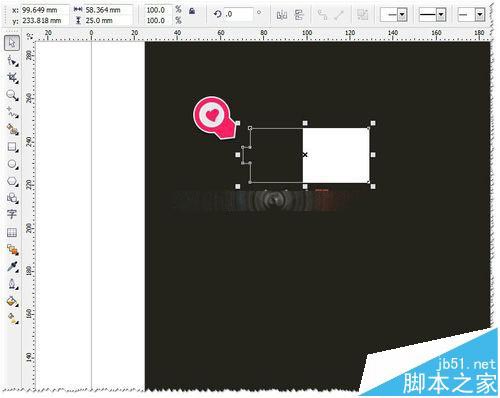The width and height of the screenshot is (500, 398).
Task: Select the Ellipse tool
Action: [12, 164]
